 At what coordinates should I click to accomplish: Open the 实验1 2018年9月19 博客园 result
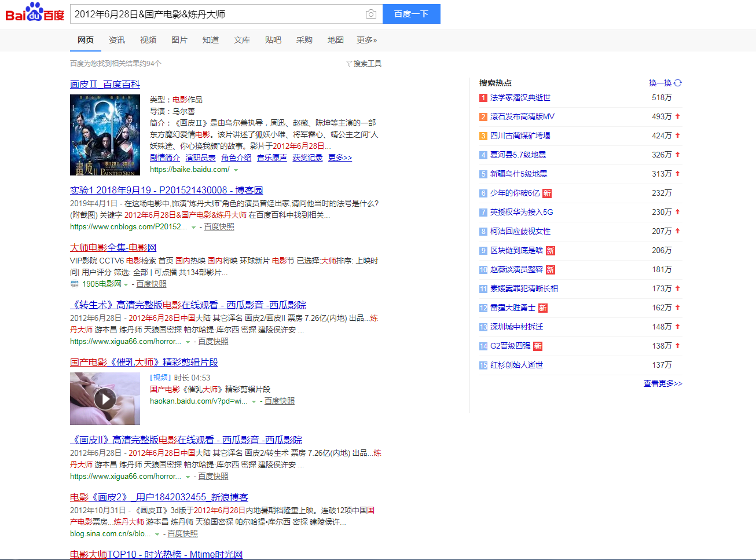(x=167, y=191)
